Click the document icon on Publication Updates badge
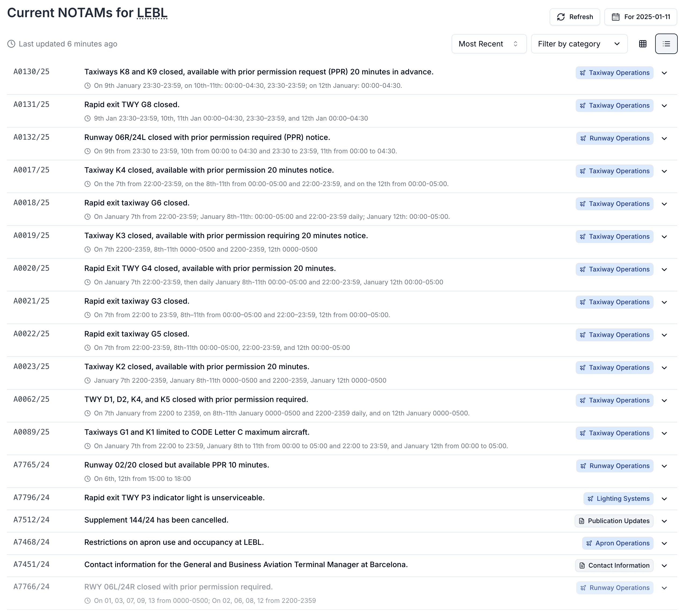689x616 pixels. [582, 521]
